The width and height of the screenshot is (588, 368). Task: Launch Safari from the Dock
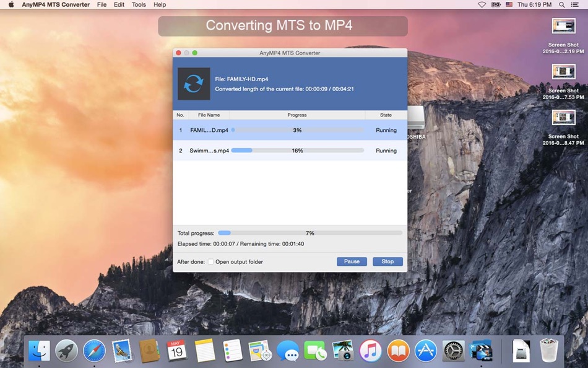tap(93, 351)
